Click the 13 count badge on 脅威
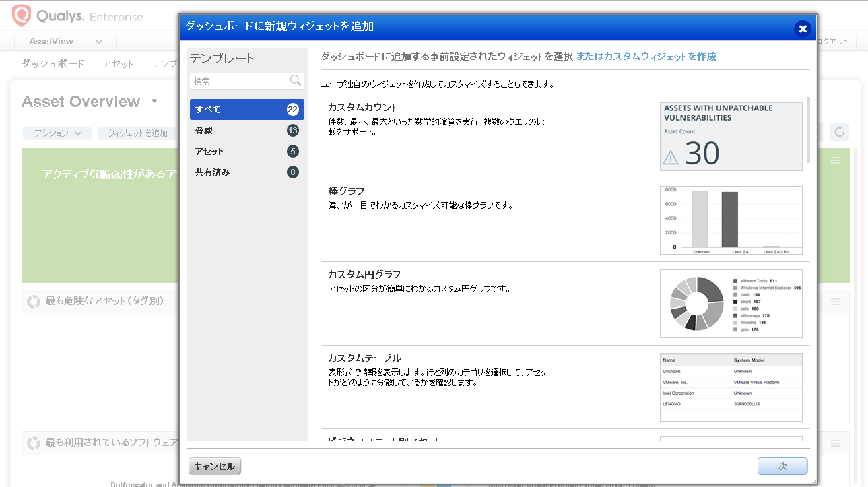 click(293, 130)
